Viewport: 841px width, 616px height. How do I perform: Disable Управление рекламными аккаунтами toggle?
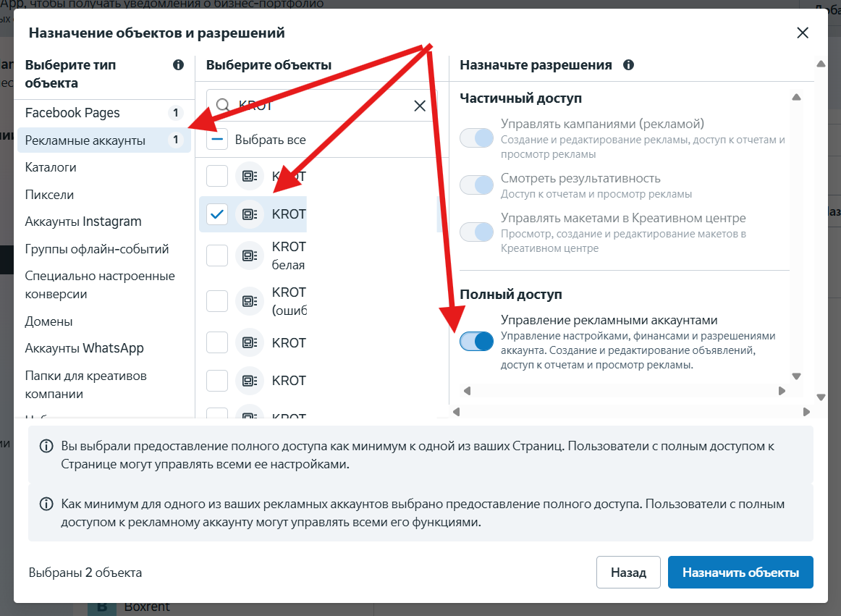coord(476,341)
